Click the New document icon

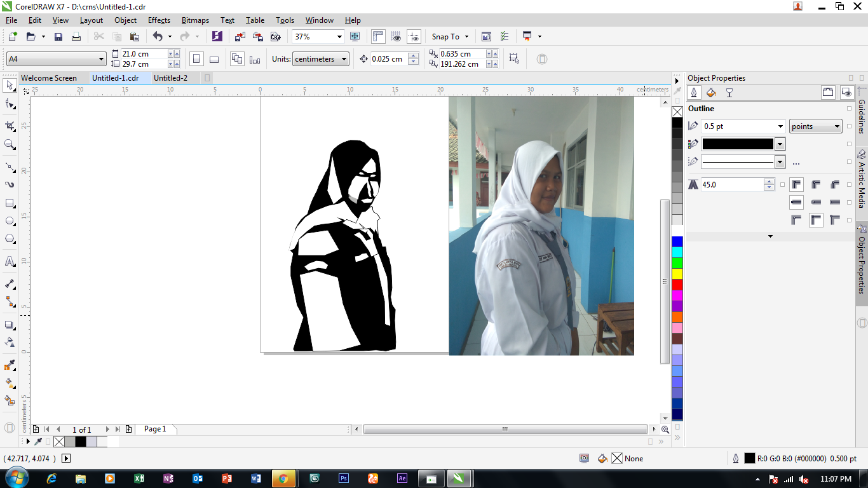[x=13, y=37]
